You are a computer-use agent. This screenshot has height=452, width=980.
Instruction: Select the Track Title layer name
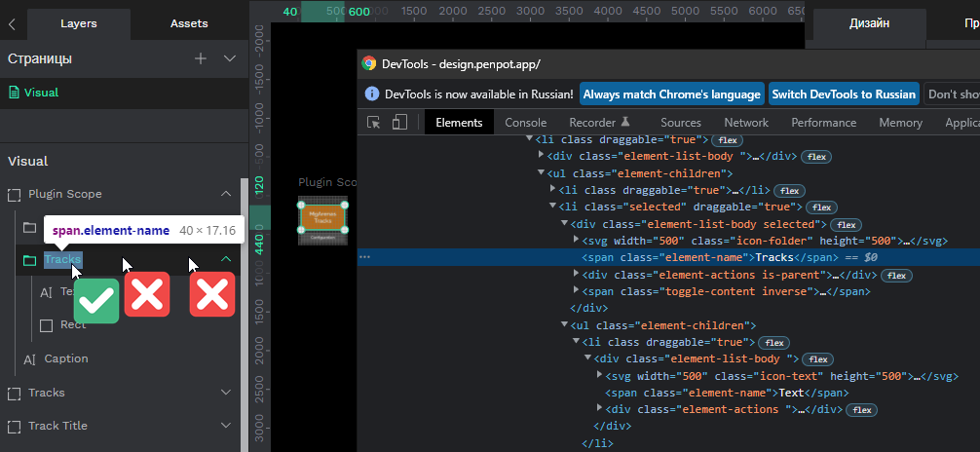(x=57, y=426)
